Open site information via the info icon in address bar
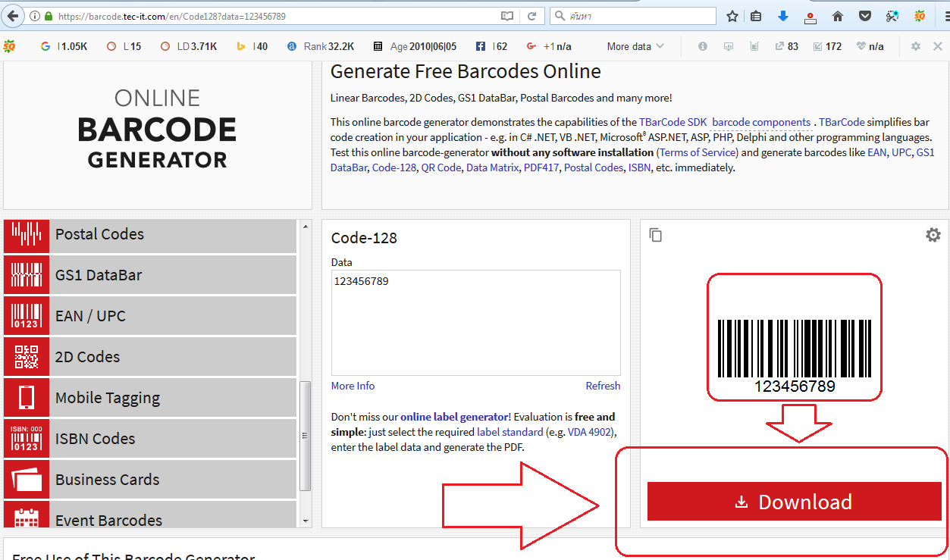 [35, 16]
